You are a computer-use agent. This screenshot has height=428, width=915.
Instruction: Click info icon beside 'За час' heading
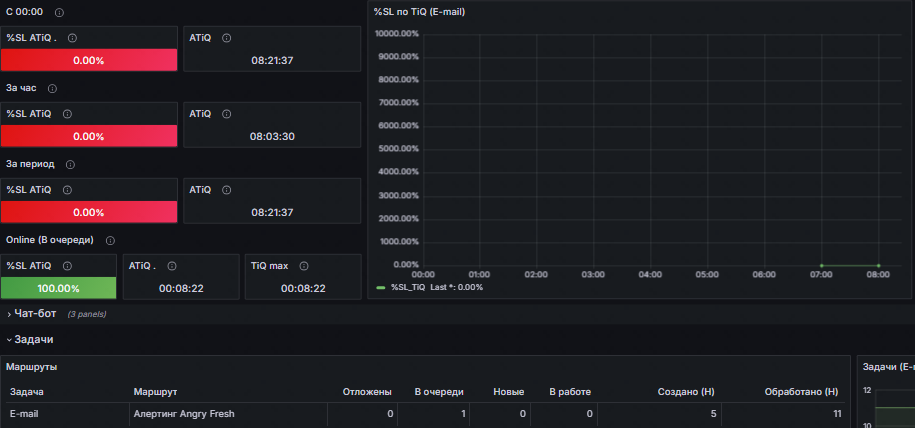coord(58,88)
